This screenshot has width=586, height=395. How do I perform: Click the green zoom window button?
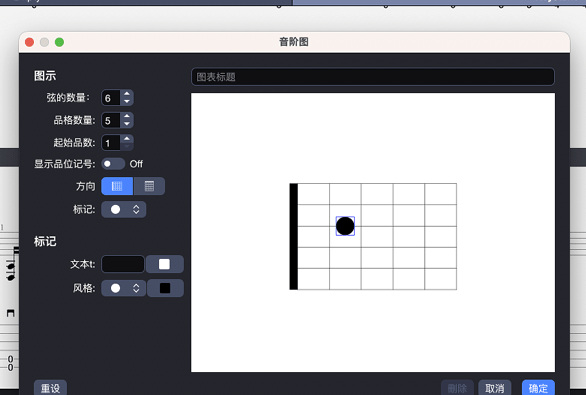pos(59,42)
